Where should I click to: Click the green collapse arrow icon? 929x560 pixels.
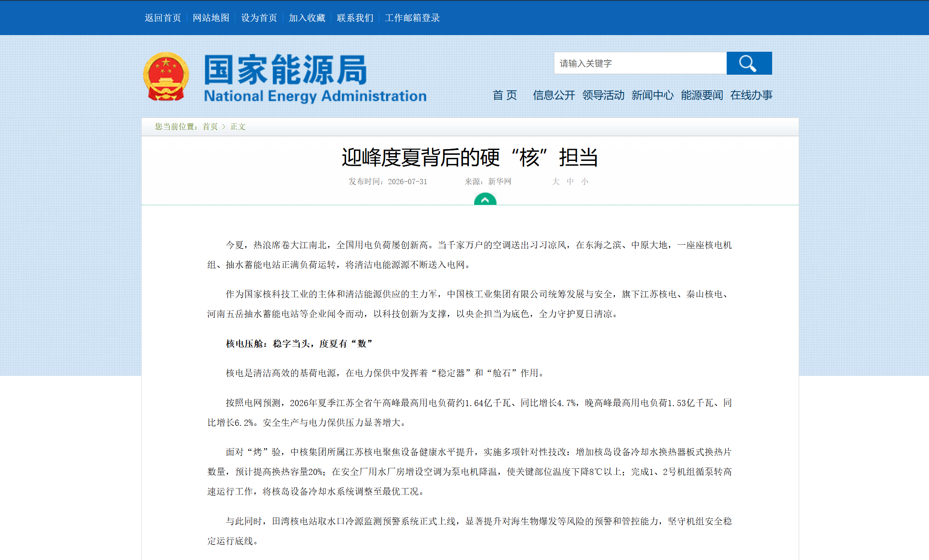click(485, 200)
